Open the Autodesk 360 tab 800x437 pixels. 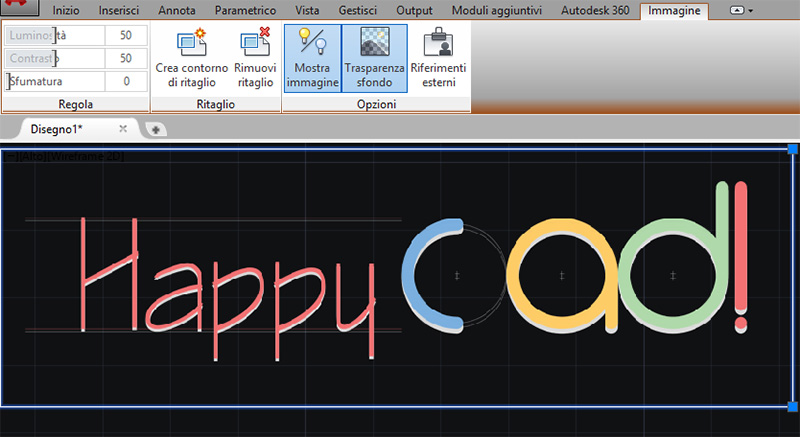[x=595, y=10]
